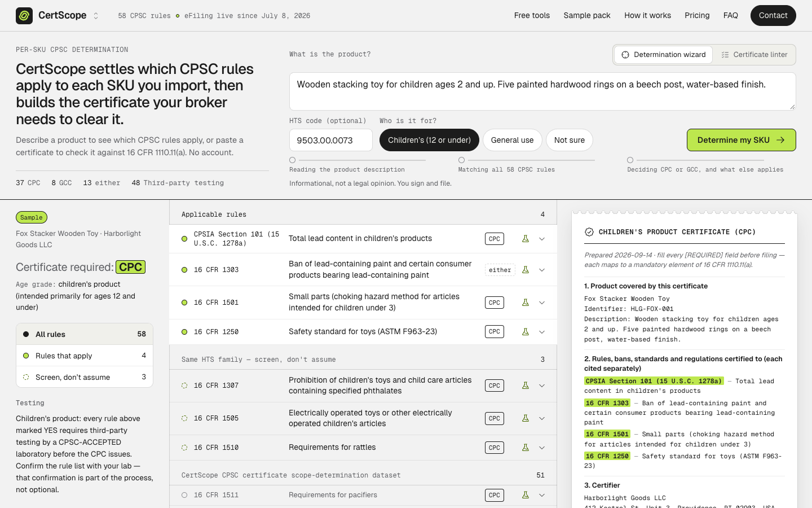This screenshot has width=812, height=508.
Task: Filter by Screen, don't assume
Action: click(85, 377)
